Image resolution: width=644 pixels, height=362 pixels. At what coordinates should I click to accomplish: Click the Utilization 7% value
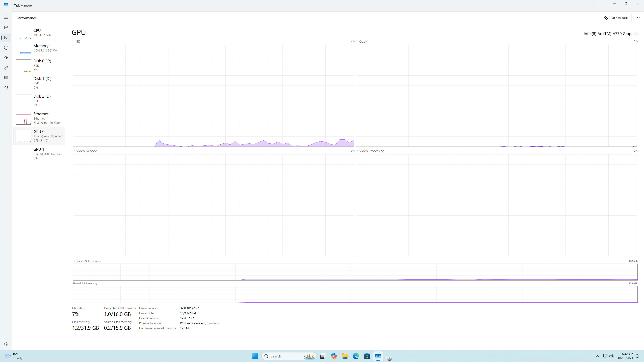76,314
